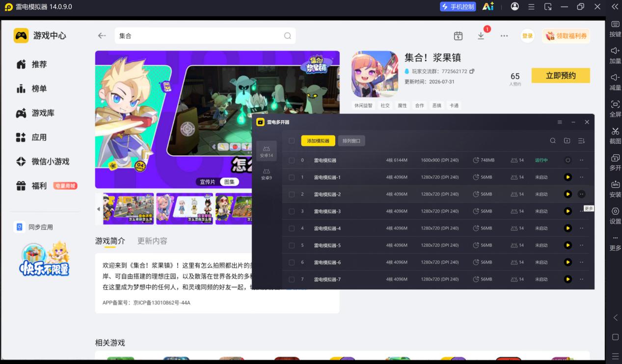The height and width of the screenshot is (364, 622).
Task: Click the import folder icon in 雷电多开器
Action: coord(567,141)
